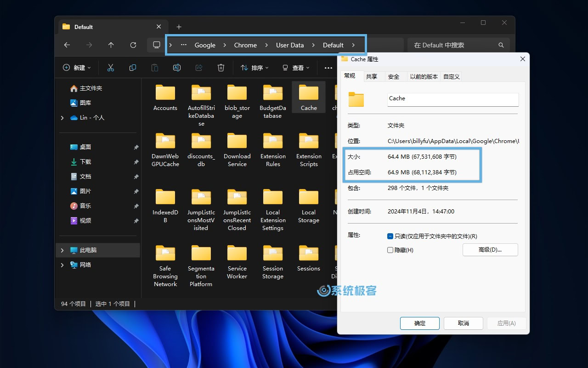The height and width of the screenshot is (368, 588).
Task: Select the AutofillStrikeDatabase folder
Action: (x=201, y=105)
